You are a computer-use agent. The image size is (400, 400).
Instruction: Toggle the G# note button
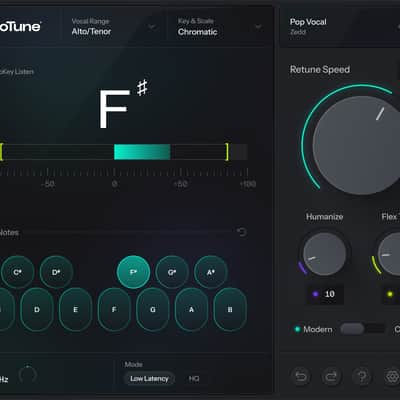[172, 272]
